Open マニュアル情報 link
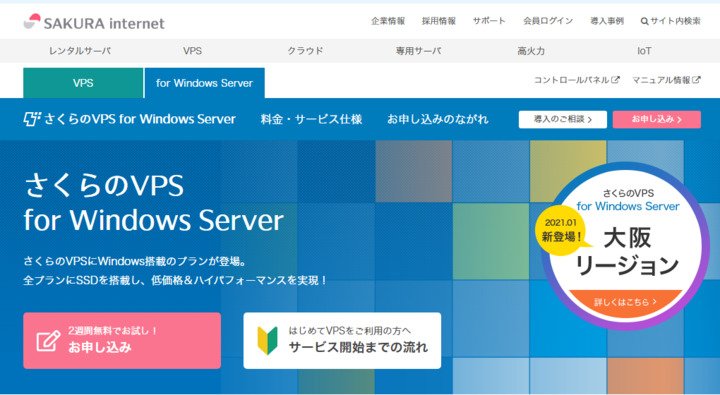The height and width of the screenshot is (395, 720). [666, 80]
